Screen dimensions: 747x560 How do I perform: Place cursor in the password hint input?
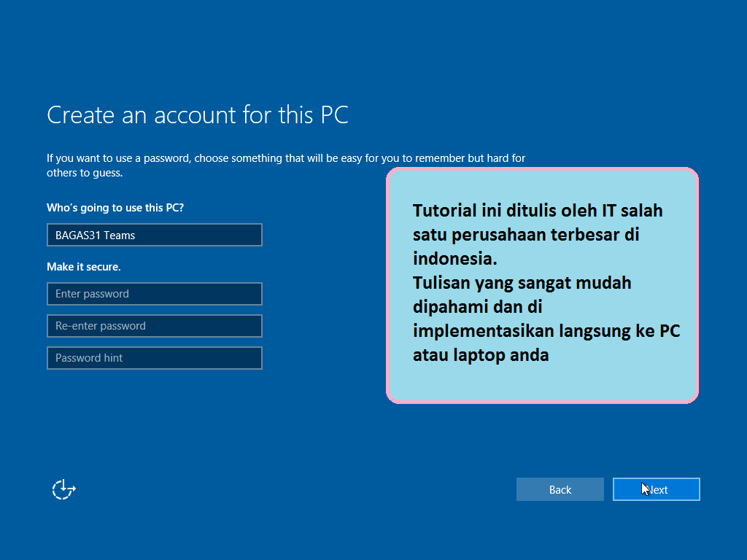point(154,358)
